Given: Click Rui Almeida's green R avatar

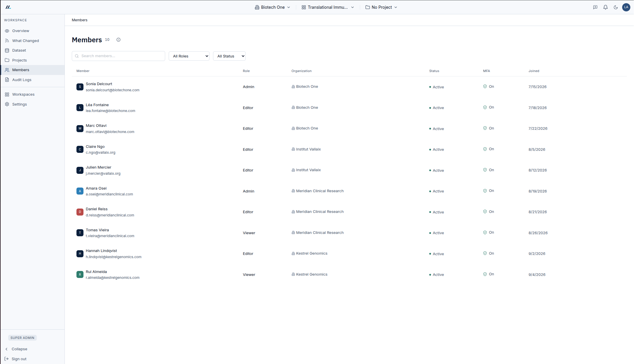Looking at the screenshot, I should point(80,275).
